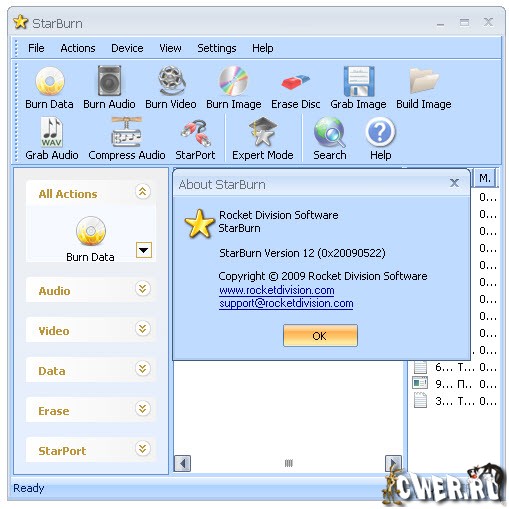509x509 pixels.
Task: Open the File menu
Action: [x=36, y=48]
